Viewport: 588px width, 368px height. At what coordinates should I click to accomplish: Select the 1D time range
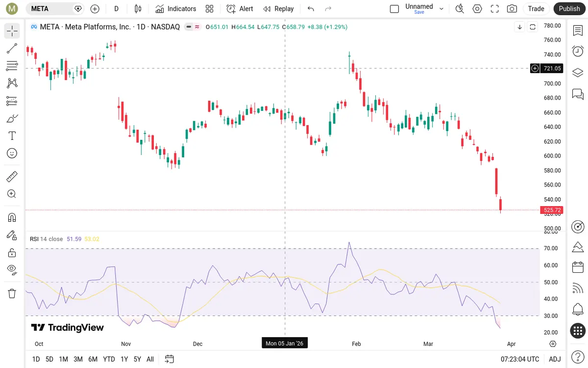(x=36, y=359)
